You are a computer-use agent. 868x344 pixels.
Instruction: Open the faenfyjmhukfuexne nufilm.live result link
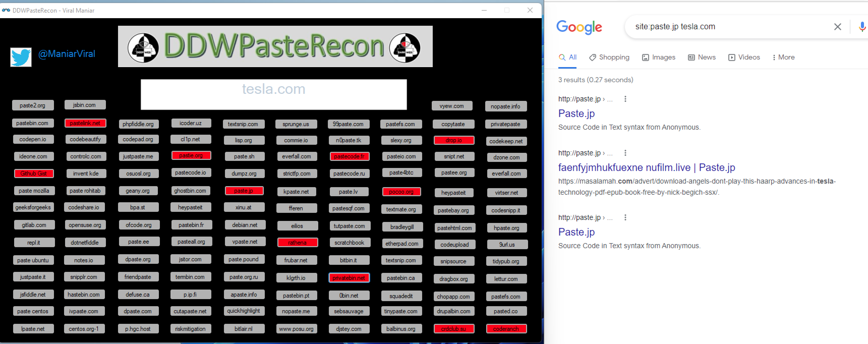click(647, 167)
